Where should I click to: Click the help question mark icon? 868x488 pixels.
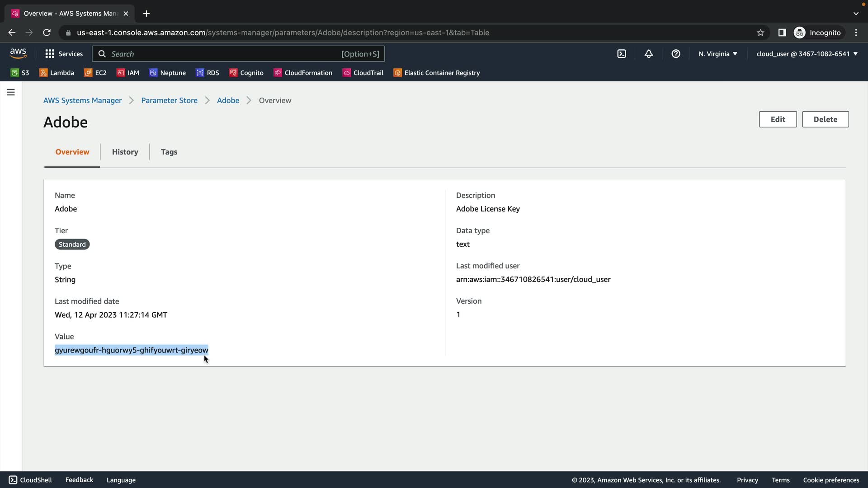676,54
